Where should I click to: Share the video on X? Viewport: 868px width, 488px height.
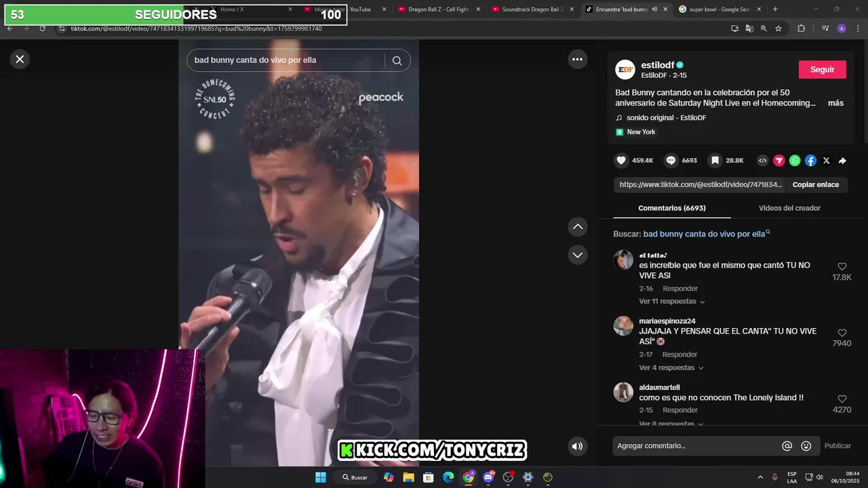pyautogui.click(x=826, y=161)
